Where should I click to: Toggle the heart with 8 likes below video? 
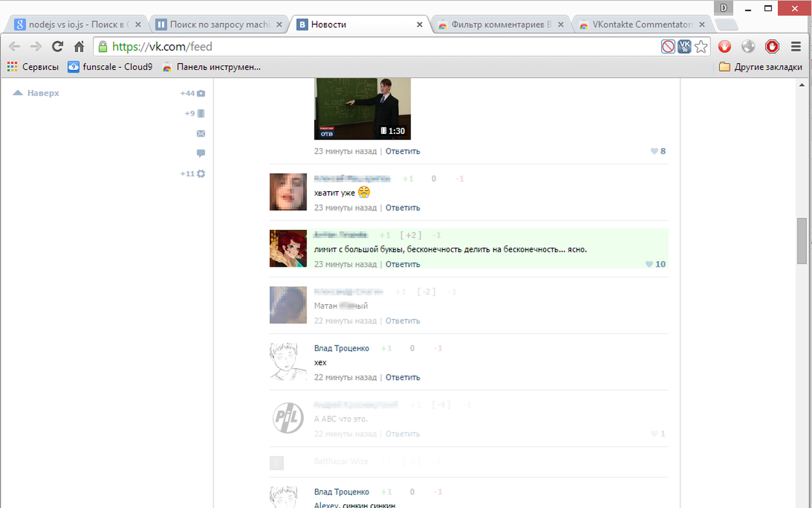(654, 151)
